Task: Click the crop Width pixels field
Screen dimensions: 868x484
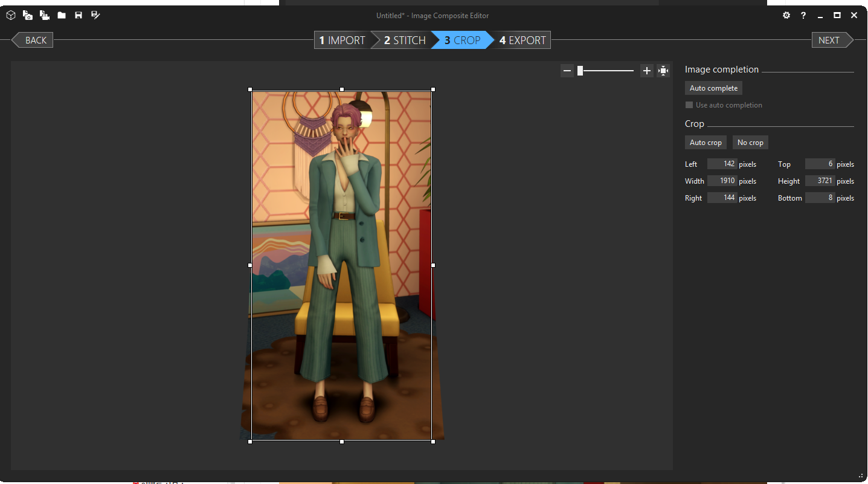Action: click(x=722, y=181)
